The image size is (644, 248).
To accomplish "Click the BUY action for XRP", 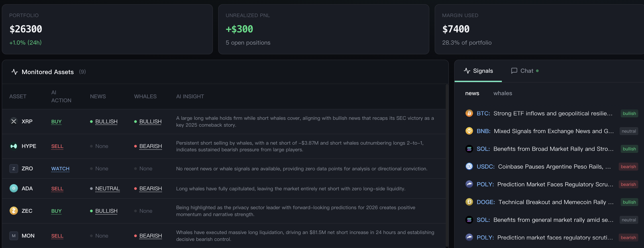I will pos(56,122).
